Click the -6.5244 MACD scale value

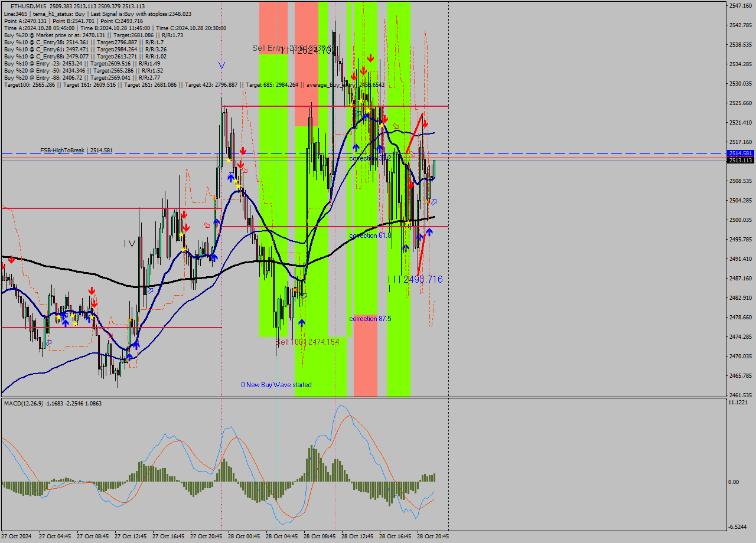pos(738,526)
